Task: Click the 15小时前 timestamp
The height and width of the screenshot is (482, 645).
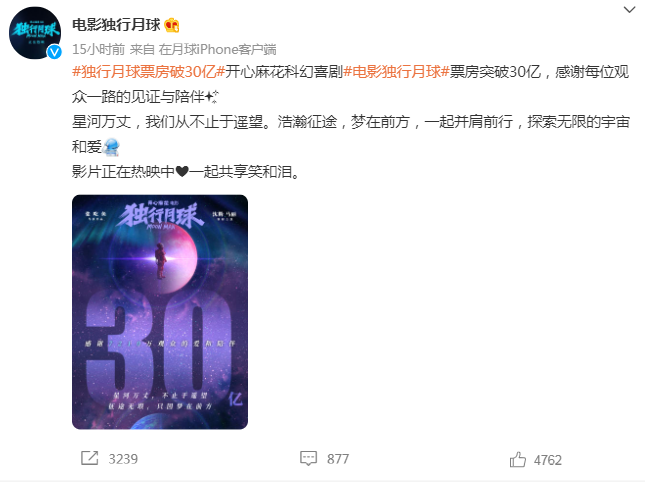Action: (x=98, y=50)
